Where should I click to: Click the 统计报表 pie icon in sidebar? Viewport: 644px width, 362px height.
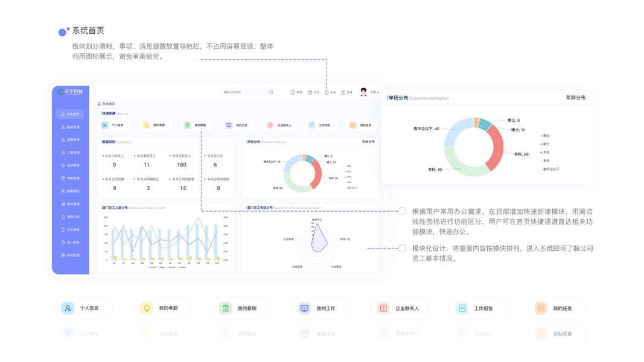click(x=63, y=243)
